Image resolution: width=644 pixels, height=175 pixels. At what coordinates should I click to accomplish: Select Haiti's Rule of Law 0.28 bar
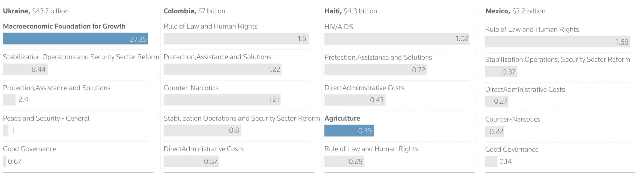pos(344,161)
